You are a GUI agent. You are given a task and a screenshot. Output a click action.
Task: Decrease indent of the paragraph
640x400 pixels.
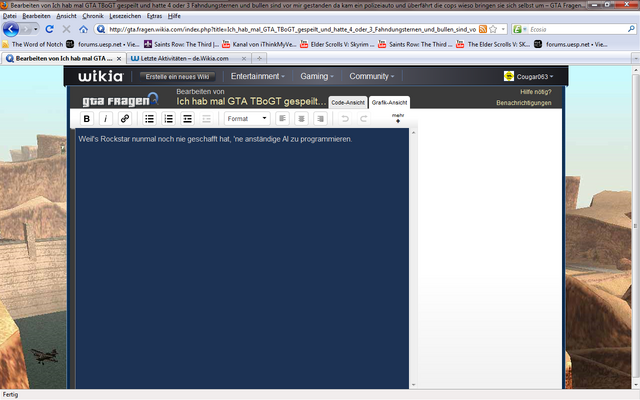pos(207,119)
